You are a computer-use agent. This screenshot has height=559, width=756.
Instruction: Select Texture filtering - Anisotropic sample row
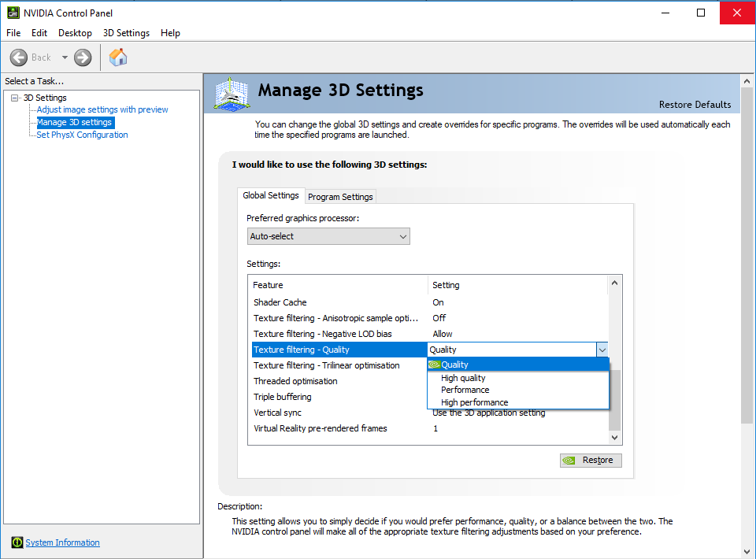tap(428, 318)
